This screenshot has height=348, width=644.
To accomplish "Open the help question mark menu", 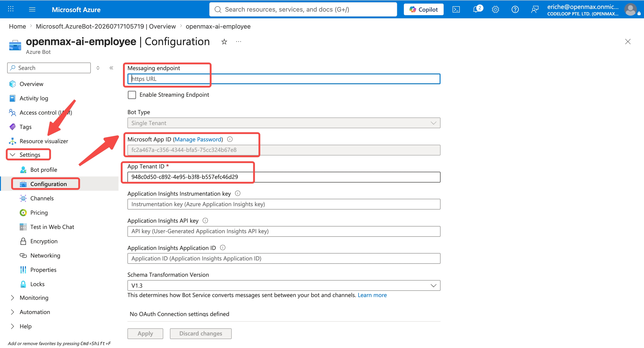I will (x=515, y=9).
